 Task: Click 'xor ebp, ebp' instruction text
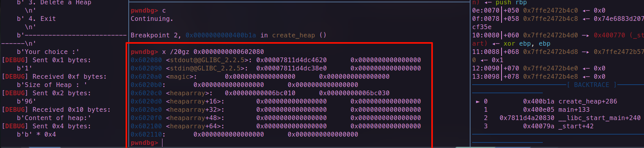tap(527, 43)
